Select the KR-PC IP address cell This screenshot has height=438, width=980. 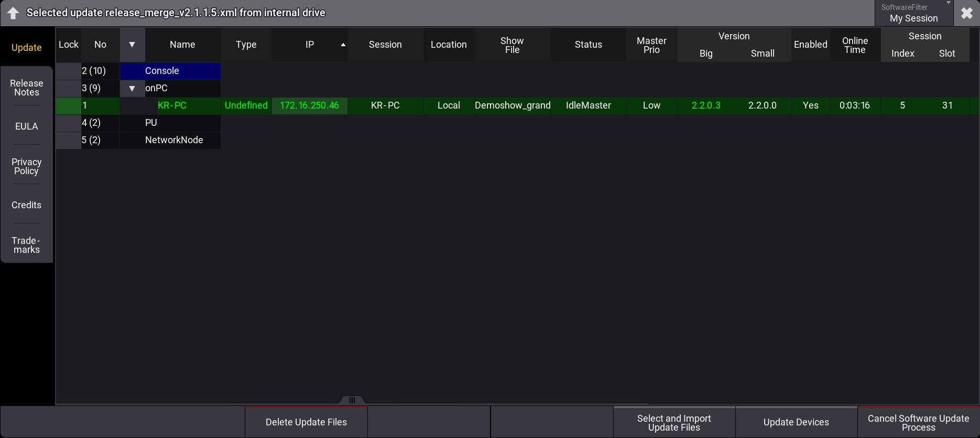coord(309,105)
